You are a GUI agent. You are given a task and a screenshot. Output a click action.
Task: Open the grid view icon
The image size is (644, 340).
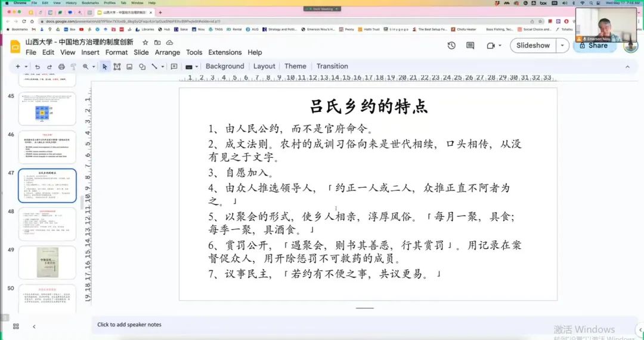click(16, 326)
